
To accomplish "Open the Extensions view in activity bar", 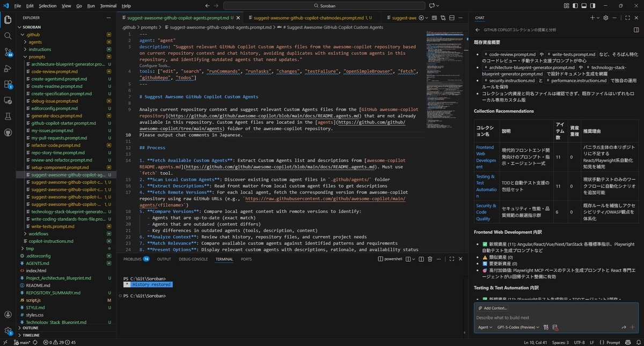I will point(8,84).
